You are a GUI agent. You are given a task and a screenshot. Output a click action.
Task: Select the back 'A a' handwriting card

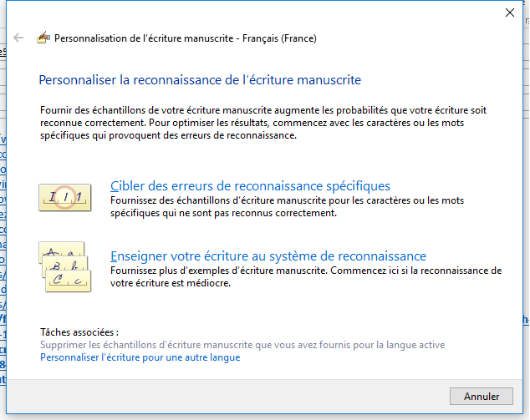point(62,249)
